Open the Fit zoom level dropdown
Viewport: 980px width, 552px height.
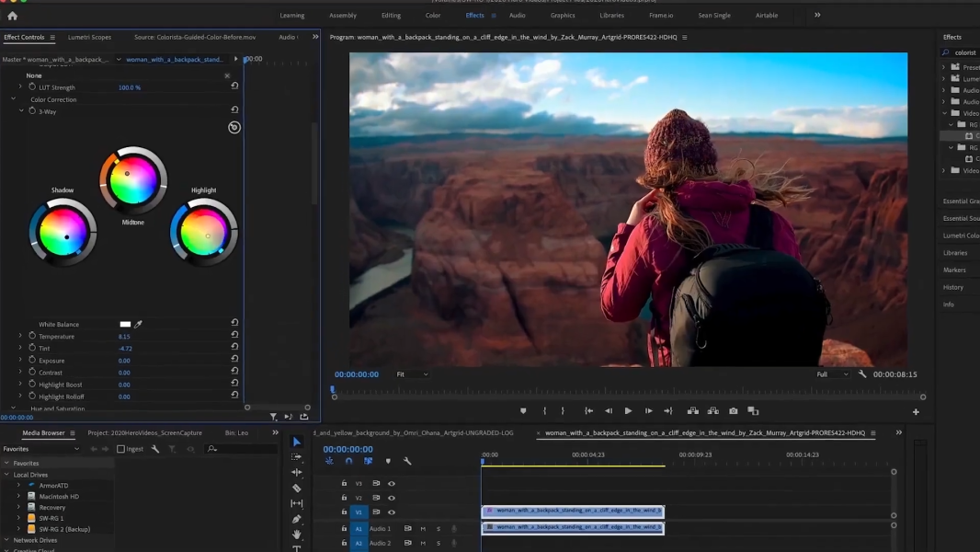(x=413, y=374)
